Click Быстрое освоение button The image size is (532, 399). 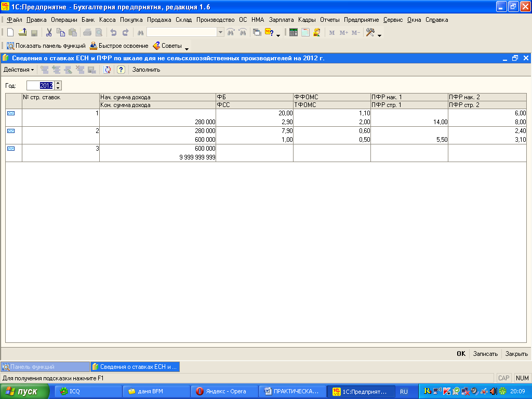119,46
